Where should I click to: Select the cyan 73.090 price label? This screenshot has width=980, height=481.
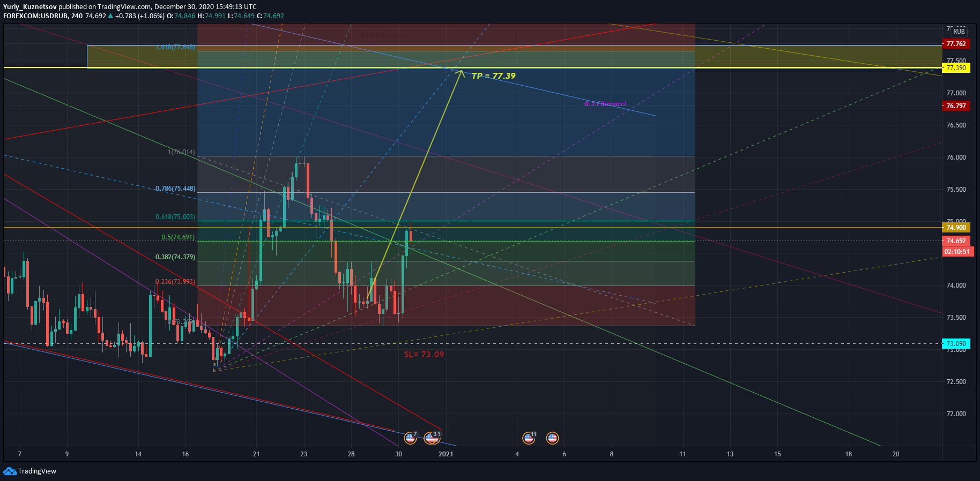pos(956,344)
